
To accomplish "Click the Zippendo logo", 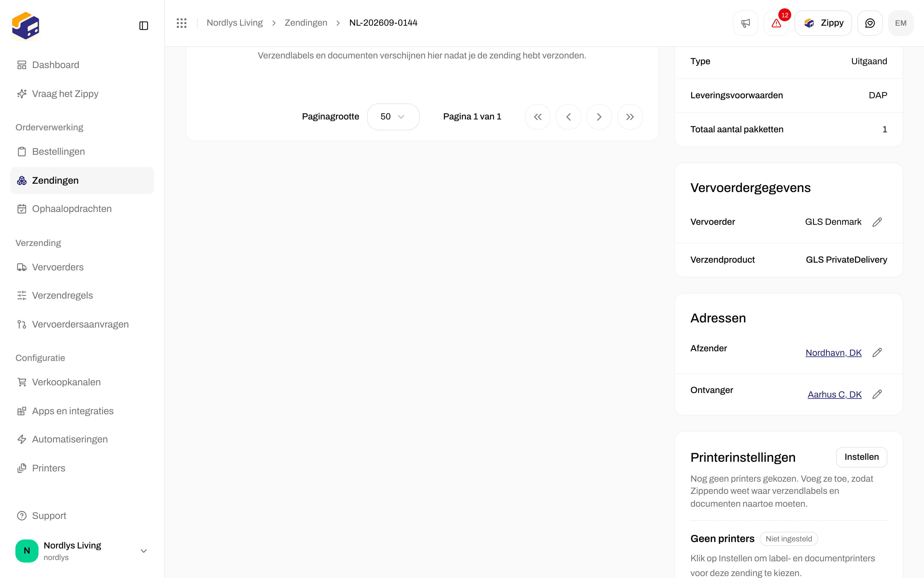I will pos(26,26).
